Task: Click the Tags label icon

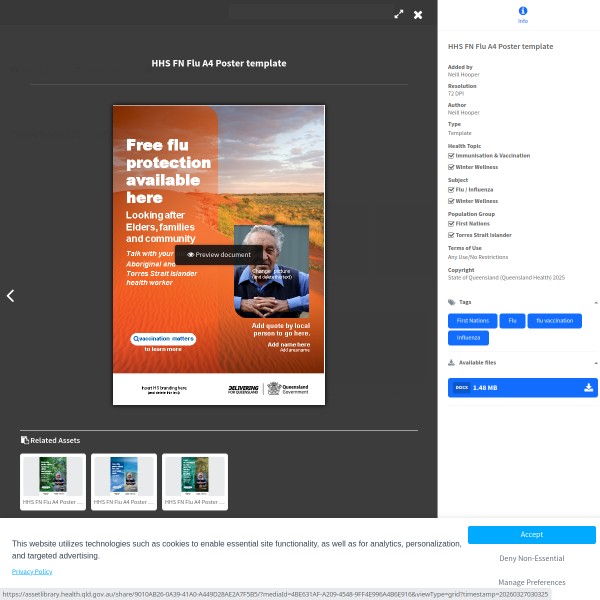Action: [451, 302]
